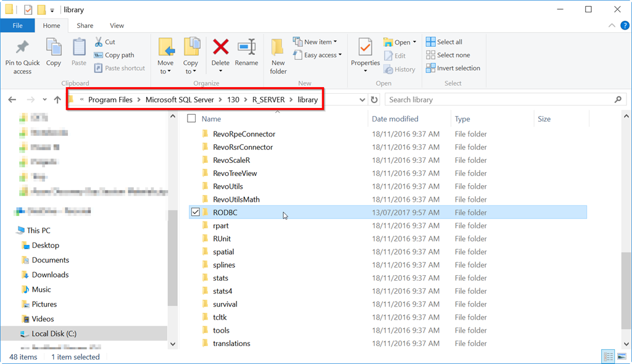Open Pictures in navigation pane
The height and width of the screenshot is (364, 632).
(x=44, y=304)
